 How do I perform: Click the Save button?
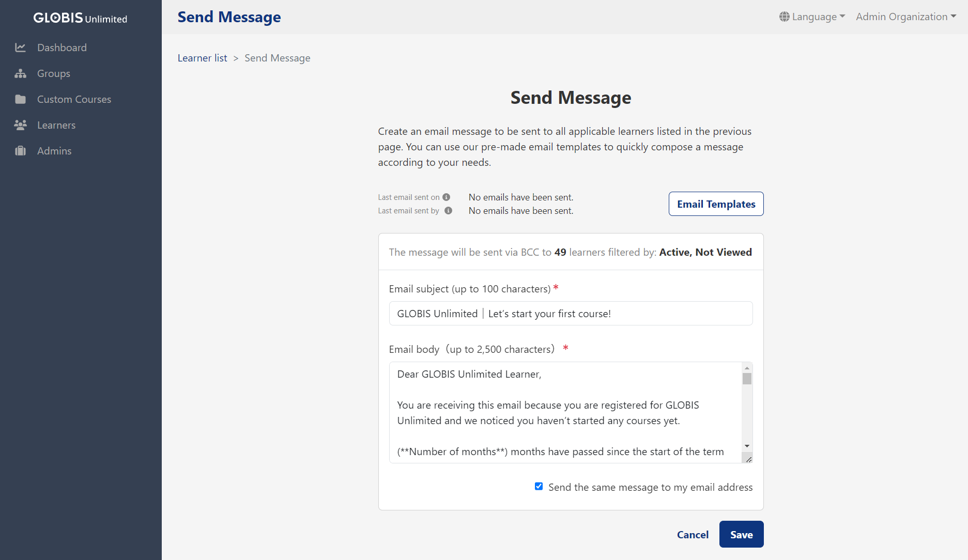point(742,535)
